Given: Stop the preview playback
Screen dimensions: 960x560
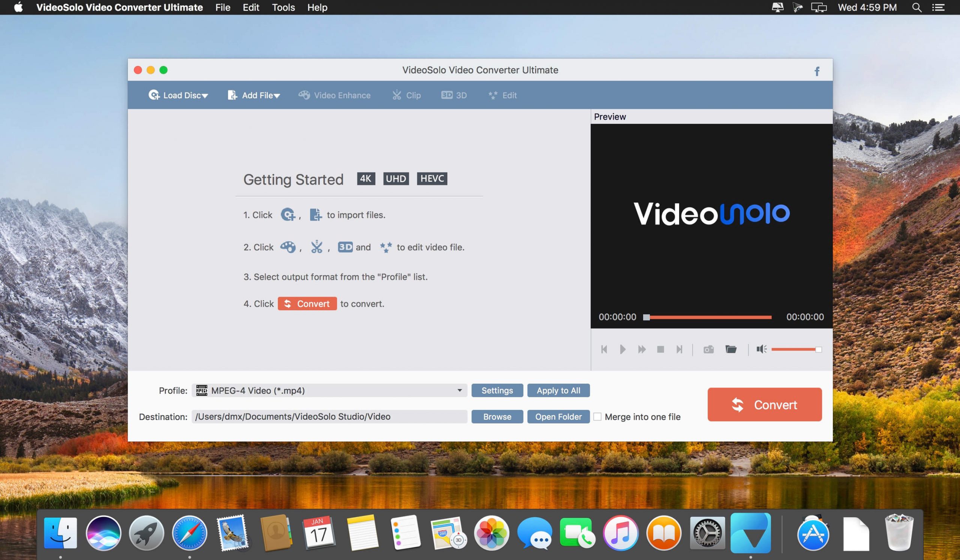Looking at the screenshot, I should coord(660,349).
